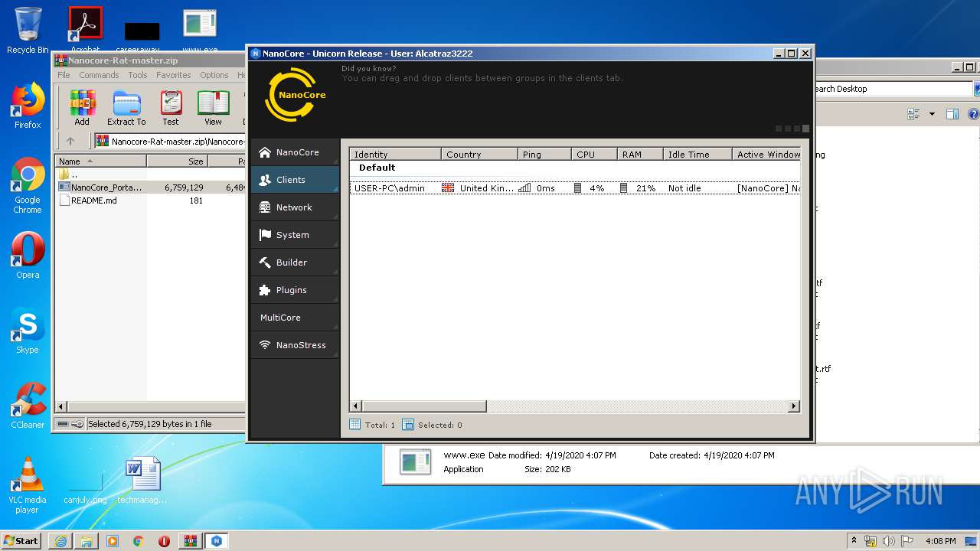Click the United Kingdom flag icon

448,188
